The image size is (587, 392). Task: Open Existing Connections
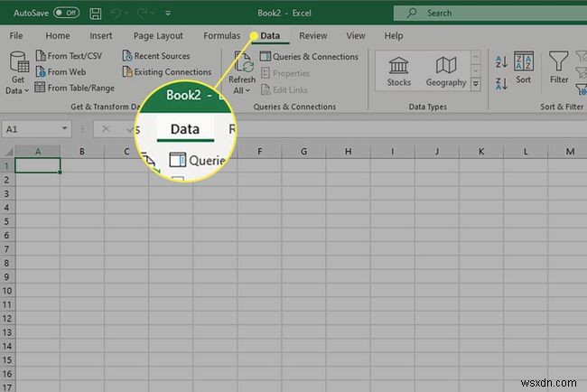coord(167,71)
